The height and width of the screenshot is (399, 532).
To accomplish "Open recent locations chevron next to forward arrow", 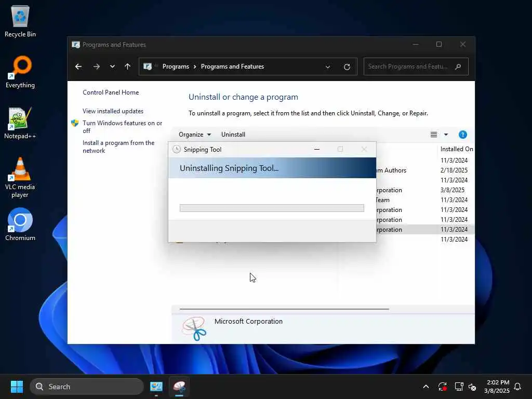I will tap(112, 66).
